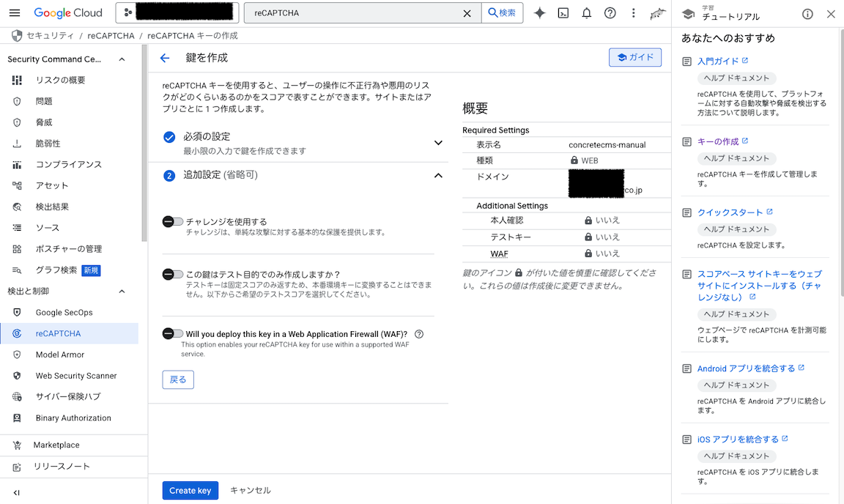This screenshot has width=844, height=504.
Task: Enable the チャレンジを使用する switch
Action: click(x=171, y=221)
